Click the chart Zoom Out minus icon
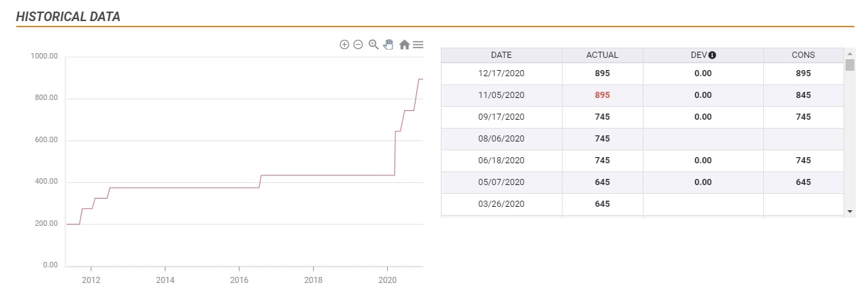Screen dimensions: 868x300 358,45
